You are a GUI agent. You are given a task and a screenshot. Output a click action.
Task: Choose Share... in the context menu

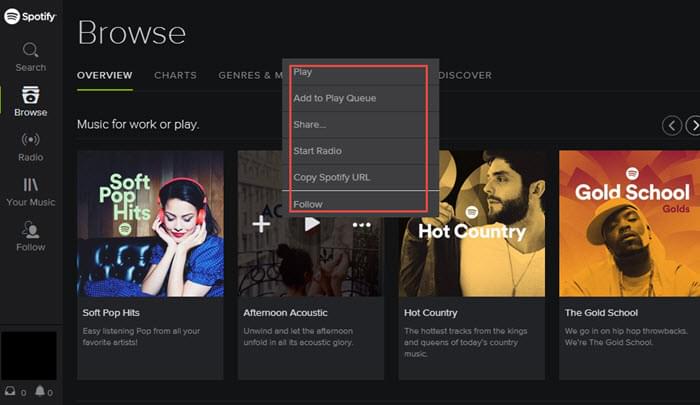click(x=361, y=125)
